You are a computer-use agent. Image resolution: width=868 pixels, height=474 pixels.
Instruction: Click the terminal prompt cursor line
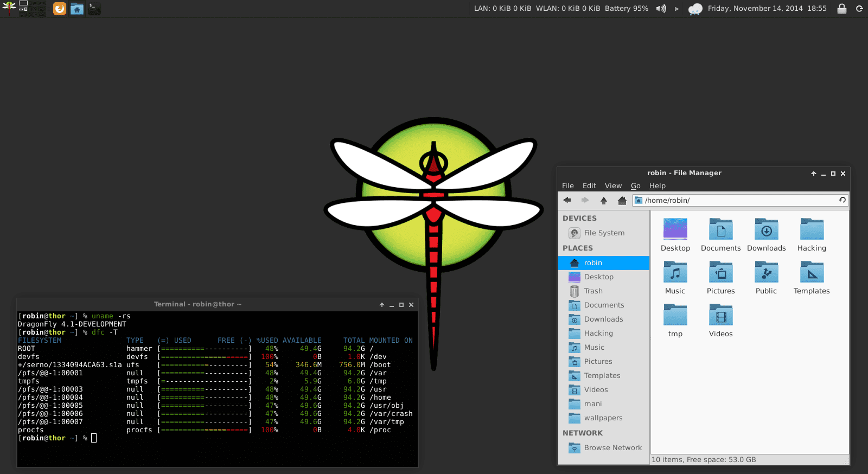point(58,438)
